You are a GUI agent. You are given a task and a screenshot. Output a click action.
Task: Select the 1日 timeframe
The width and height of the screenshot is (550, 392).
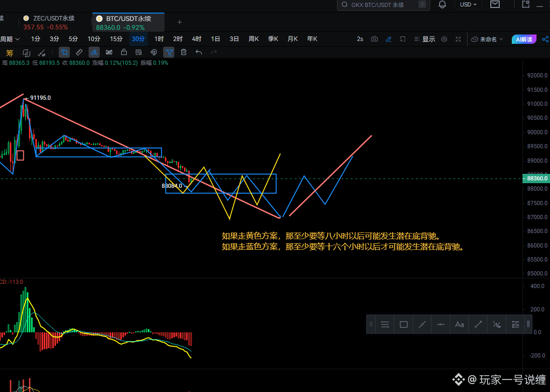coord(215,39)
